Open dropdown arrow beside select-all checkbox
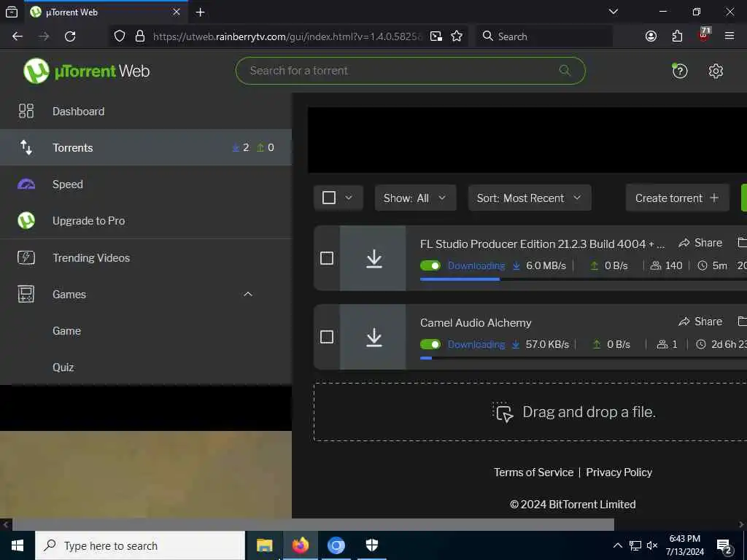Image resolution: width=747 pixels, height=560 pixels. pyautogui.click(x=349, y=198)
